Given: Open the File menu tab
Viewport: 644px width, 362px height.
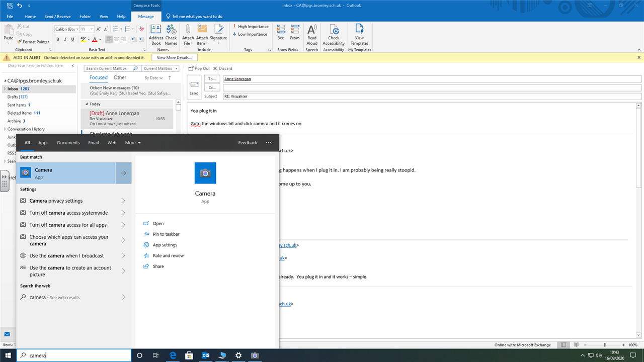Looking at the screenshot, I should pos(10,17).
